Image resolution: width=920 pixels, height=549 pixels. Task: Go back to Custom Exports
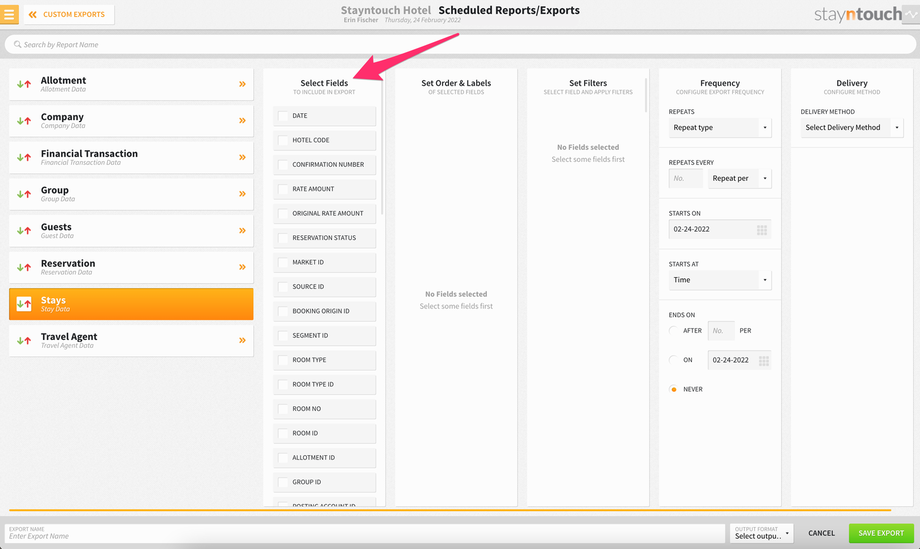coord(69,14)
